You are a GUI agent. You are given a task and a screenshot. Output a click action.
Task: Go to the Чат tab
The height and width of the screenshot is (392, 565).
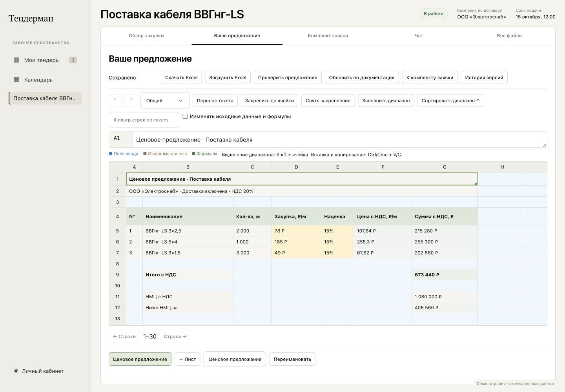419,36
